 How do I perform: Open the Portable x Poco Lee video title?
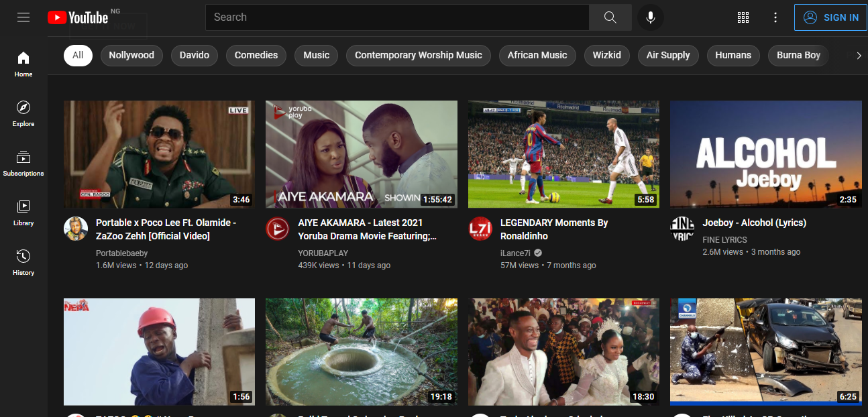point(166,229)
